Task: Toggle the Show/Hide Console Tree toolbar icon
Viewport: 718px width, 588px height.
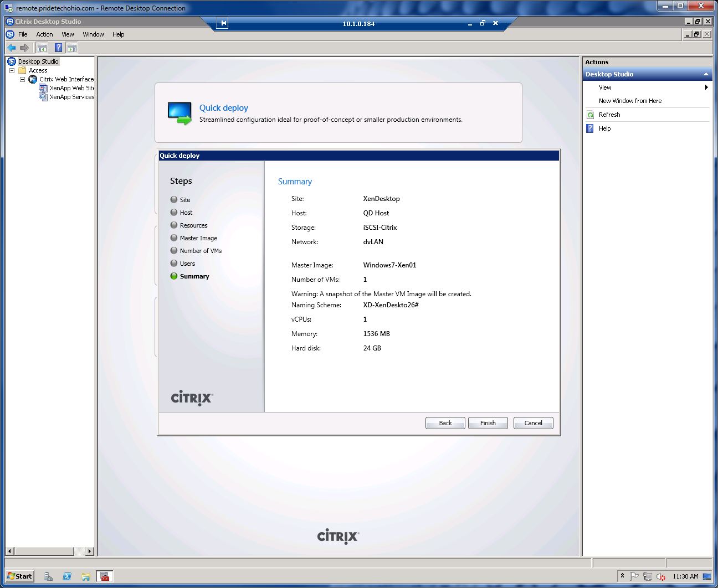Action: click(42, 48)
